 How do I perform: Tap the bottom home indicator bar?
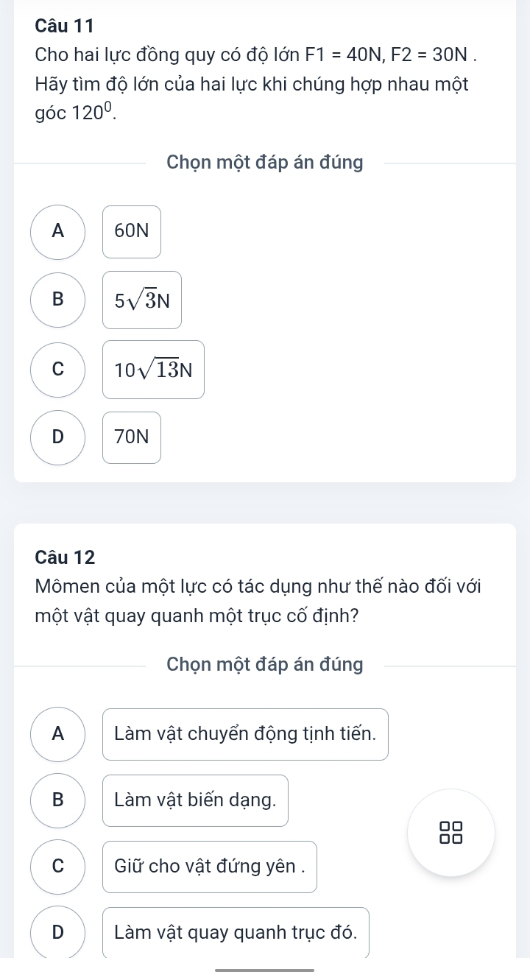coord(265,970)
